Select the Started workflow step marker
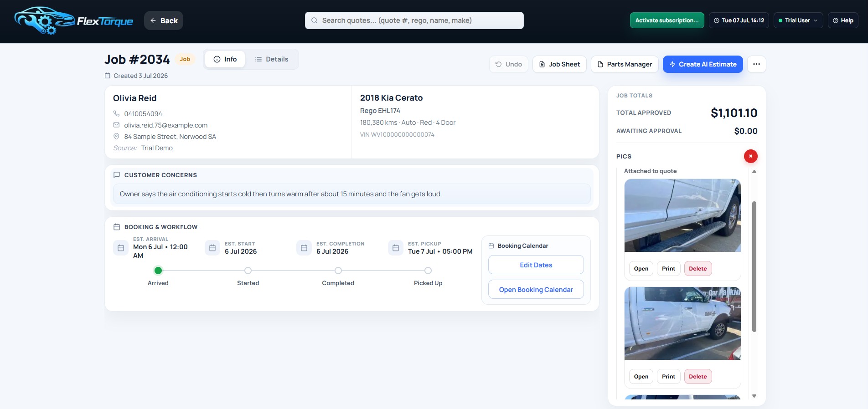This screenshot has height=409, width=868. coord(248,271)
